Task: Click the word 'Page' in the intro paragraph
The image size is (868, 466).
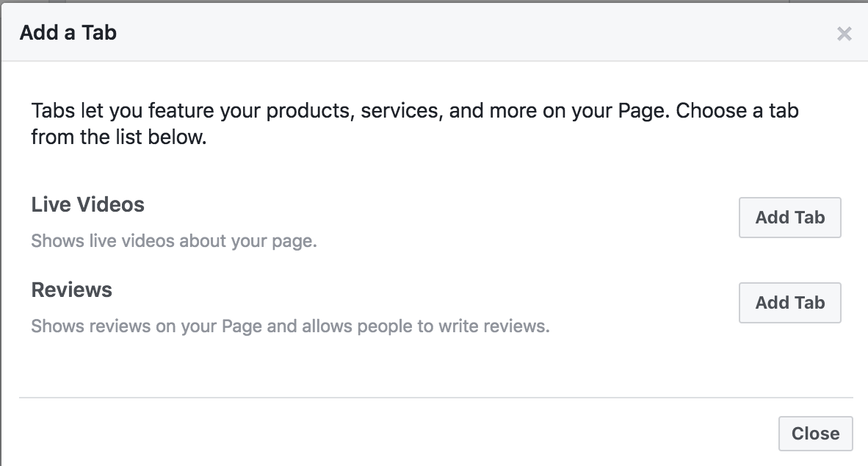Action: [645, 112]
